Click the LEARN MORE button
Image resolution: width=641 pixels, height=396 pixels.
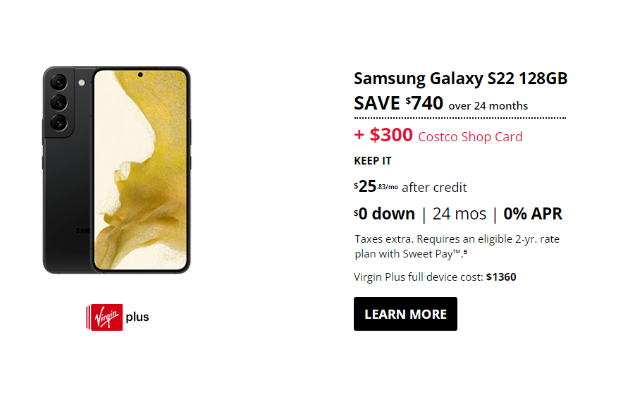(x=405, y=314)
